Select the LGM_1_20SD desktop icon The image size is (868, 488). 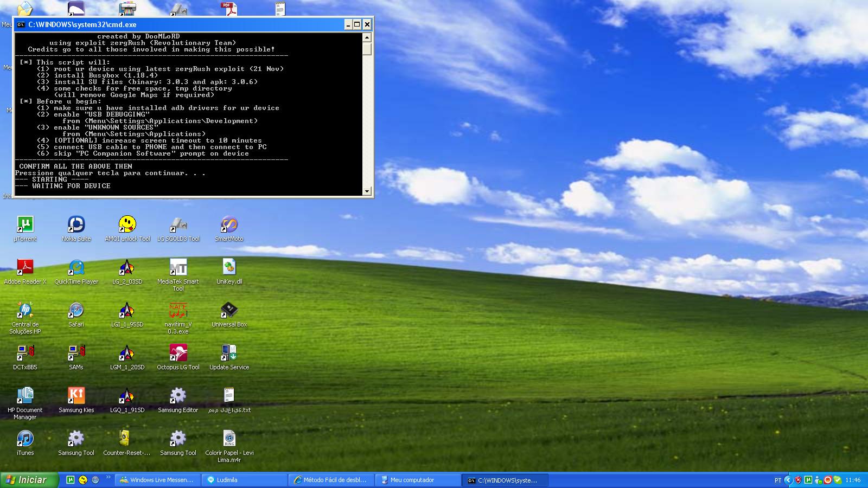(x=127, y=357)
